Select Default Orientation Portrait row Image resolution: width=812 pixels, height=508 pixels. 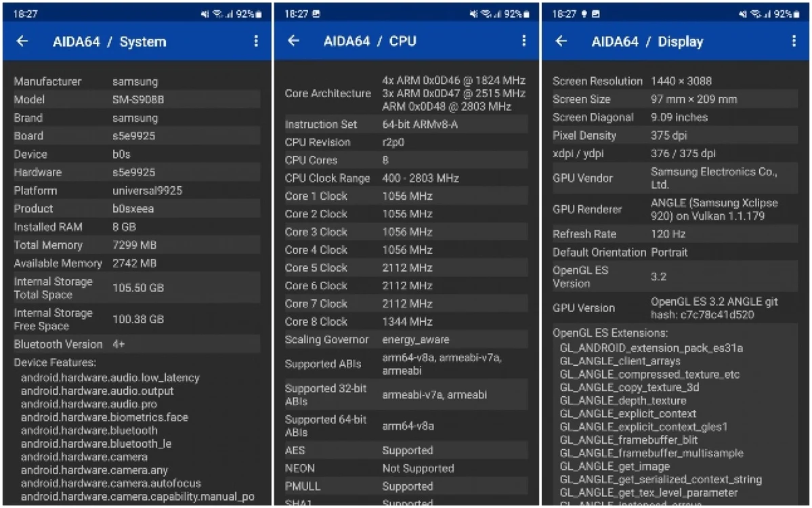click(x=675, y=253)
